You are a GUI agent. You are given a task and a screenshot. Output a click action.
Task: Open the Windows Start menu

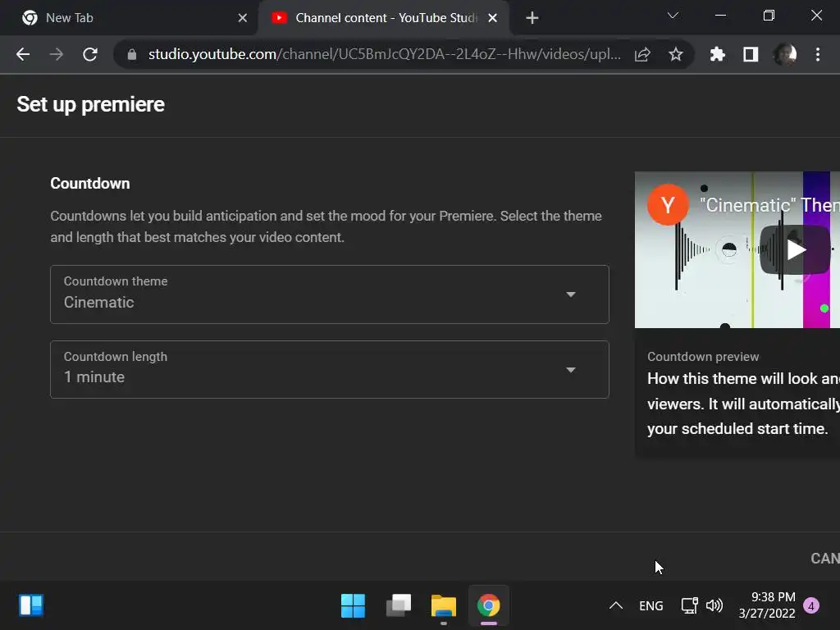(x=353, y=606)
